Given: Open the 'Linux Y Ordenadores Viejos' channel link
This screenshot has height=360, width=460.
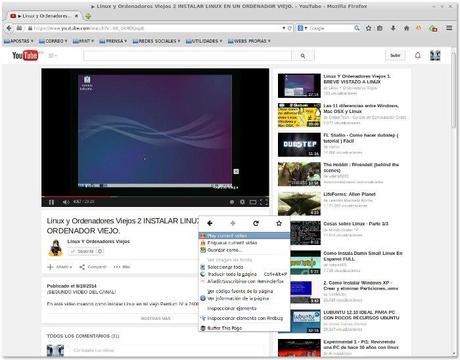Looking at the screenshot, I should [98, 241].
